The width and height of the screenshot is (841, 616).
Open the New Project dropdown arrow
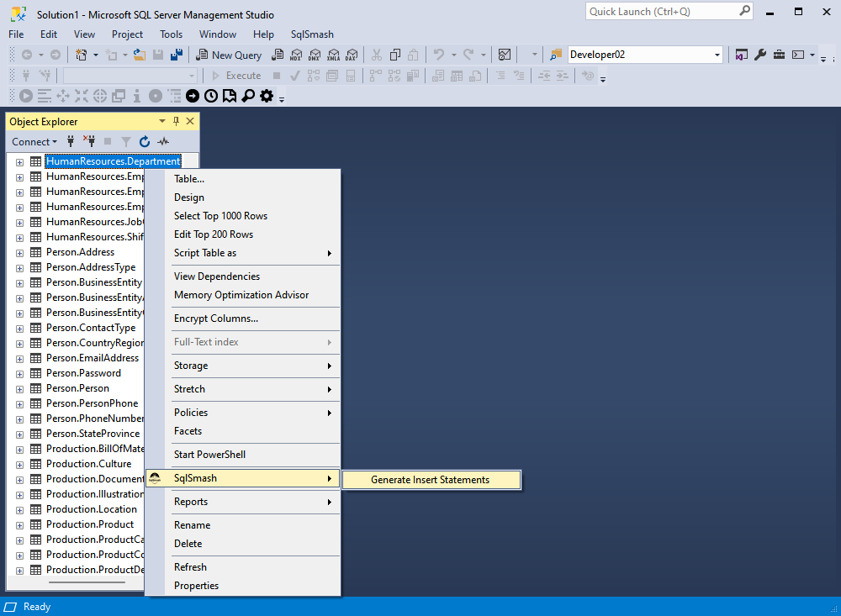click(x=96, y=55)
